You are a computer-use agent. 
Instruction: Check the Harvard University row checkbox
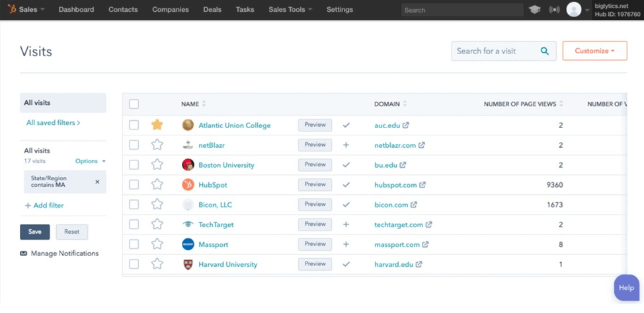coord(134,264)
